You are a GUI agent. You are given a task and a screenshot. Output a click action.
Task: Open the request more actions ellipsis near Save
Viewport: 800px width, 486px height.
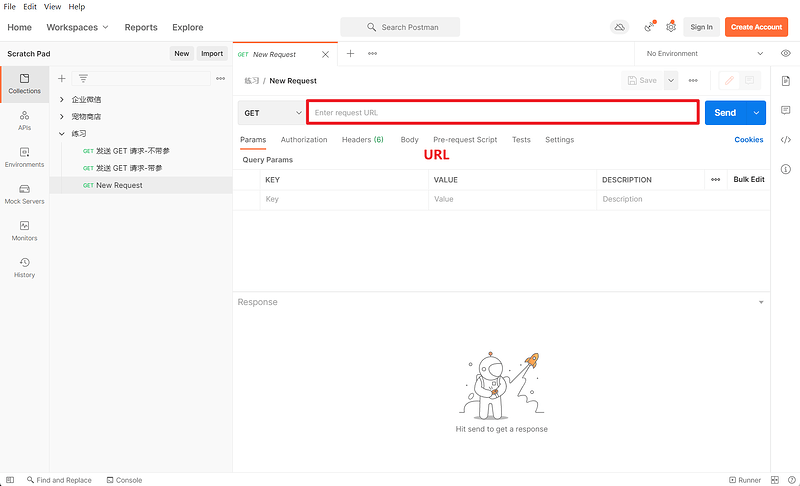693,81
